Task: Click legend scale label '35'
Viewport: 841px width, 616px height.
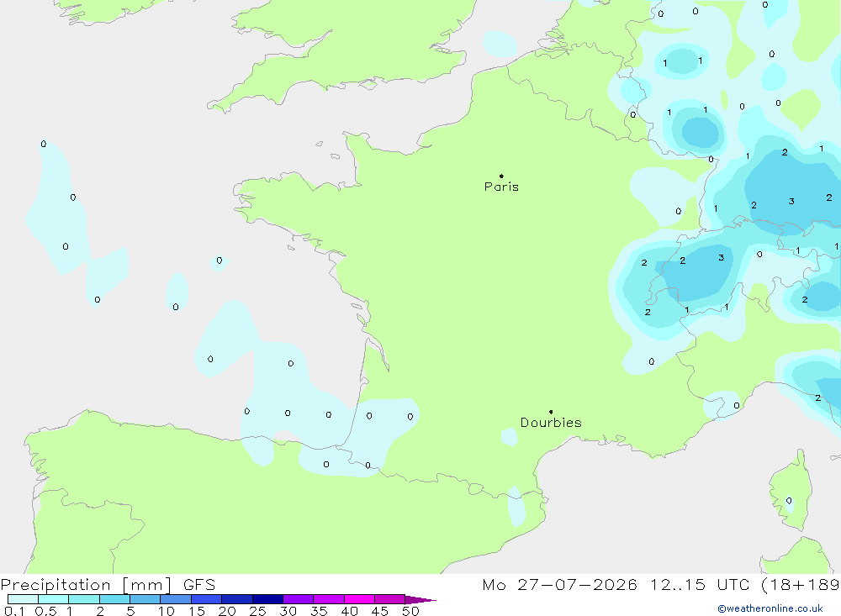Action: (319, 611)
